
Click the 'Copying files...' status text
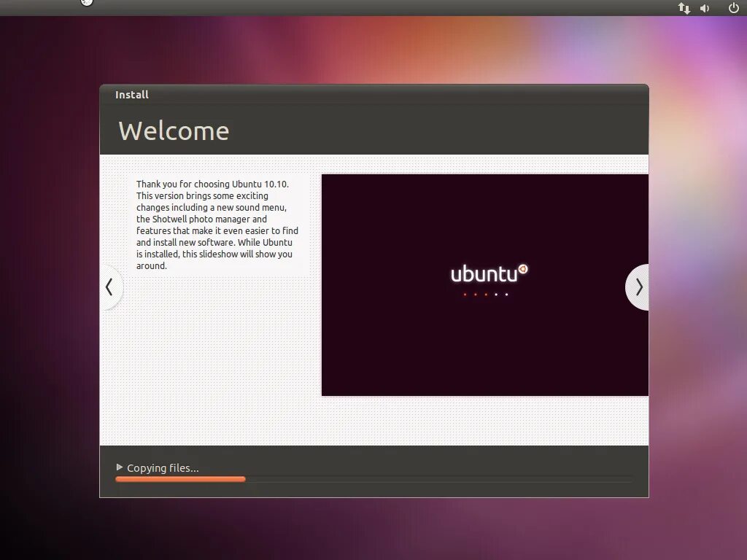pyautogui.click(x=163, y=468)
